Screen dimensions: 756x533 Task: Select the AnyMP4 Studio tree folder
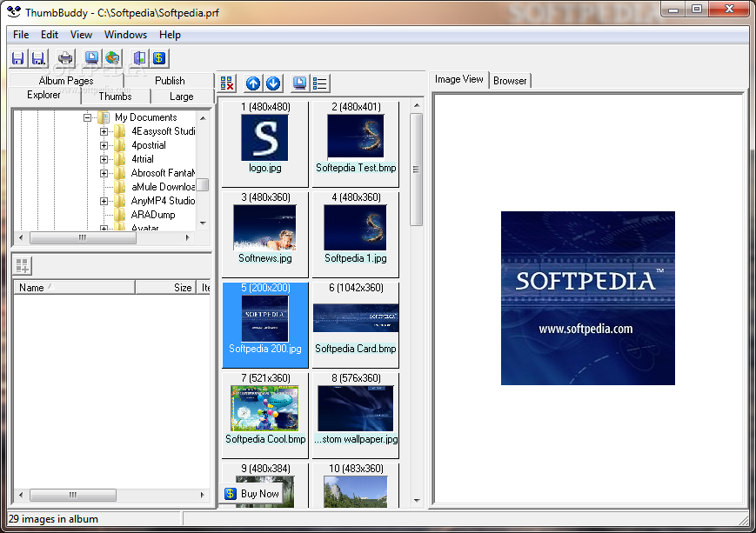(163, 201)
